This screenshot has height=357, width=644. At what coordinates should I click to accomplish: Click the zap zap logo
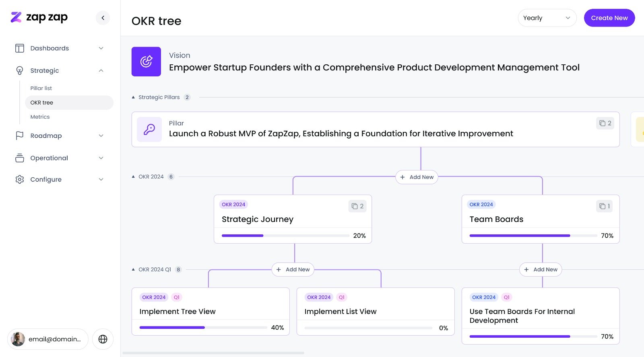click(39, 17)
